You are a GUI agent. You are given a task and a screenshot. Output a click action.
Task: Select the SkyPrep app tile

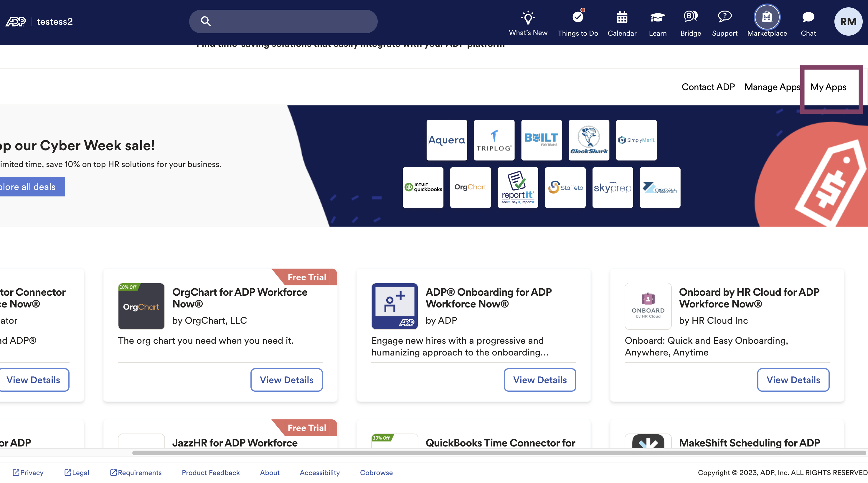(613, 188)
